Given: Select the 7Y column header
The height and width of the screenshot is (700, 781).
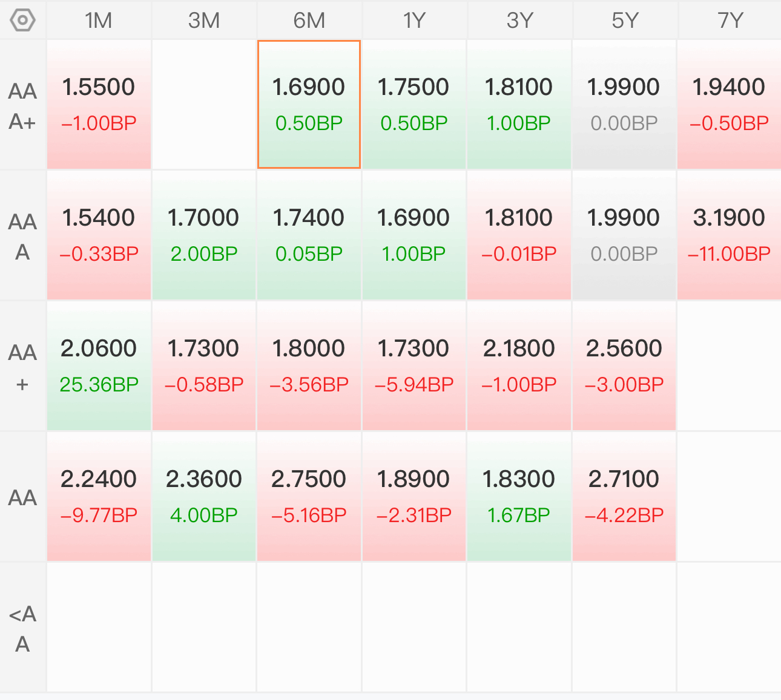Looking at the screenshot, I should 730,21.
